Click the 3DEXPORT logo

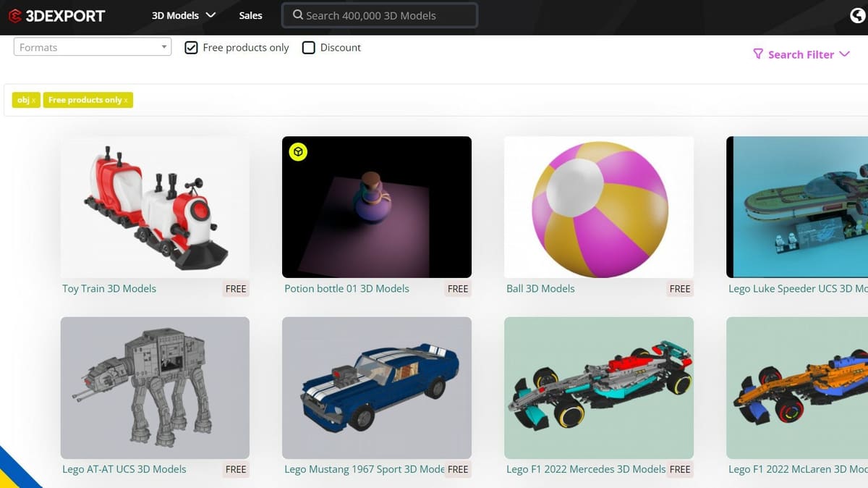click(x=57, y=15)
